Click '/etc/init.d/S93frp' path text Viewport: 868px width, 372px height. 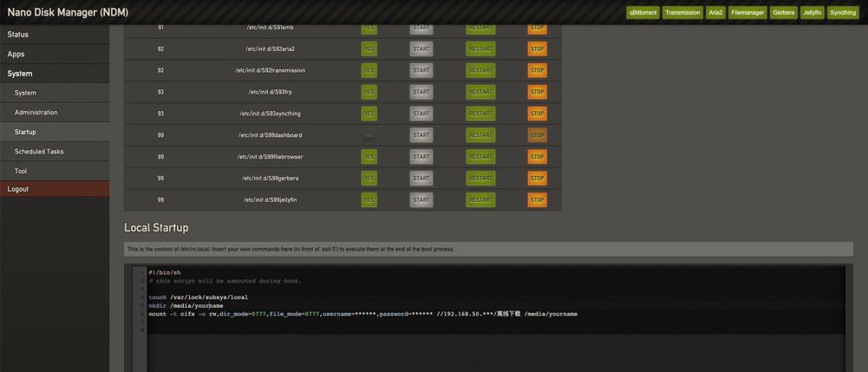(270, 92)
